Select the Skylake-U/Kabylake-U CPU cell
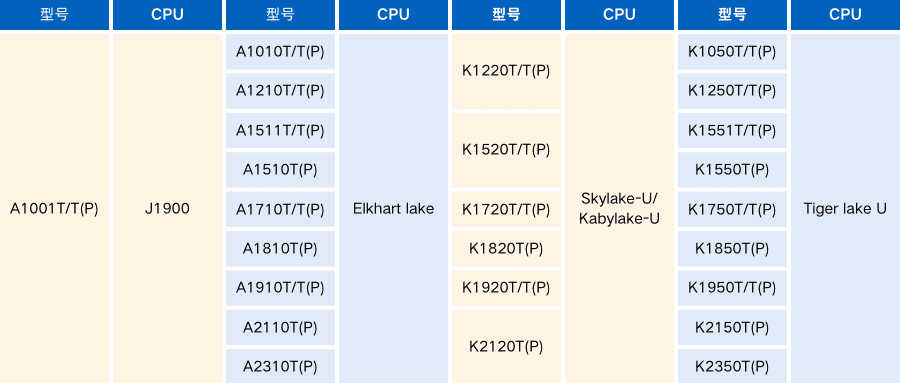 point(619,208)
